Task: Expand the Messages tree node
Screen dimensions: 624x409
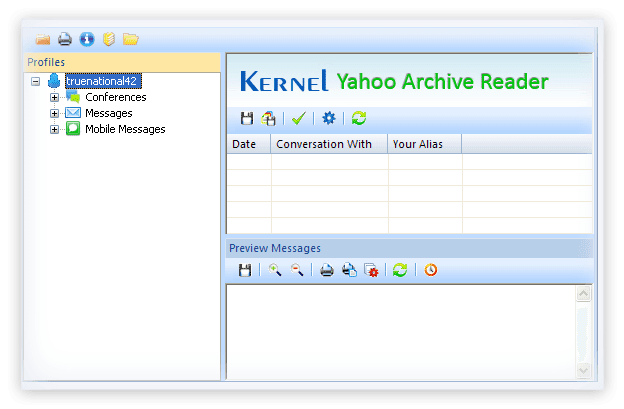Action: coord(55,113)
